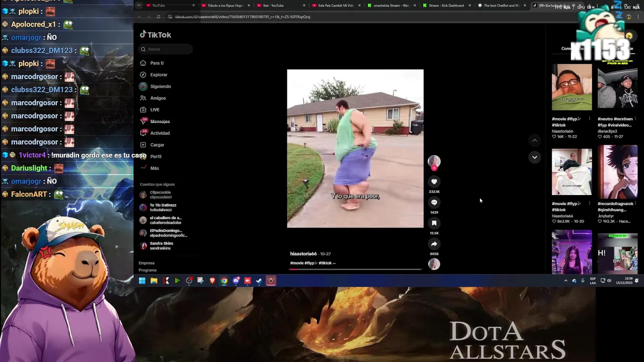
Task: Open 863.9K likes video thumbnail
Action: 572,172
